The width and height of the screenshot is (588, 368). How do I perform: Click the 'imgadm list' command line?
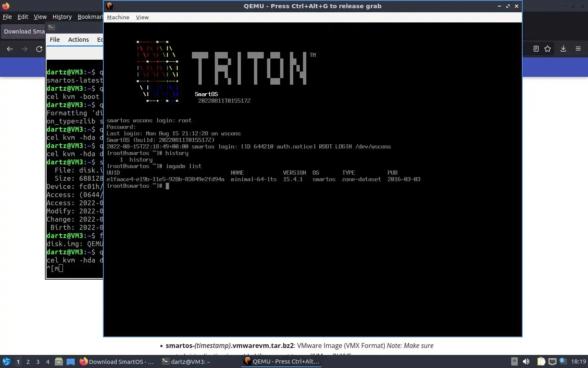154,166
